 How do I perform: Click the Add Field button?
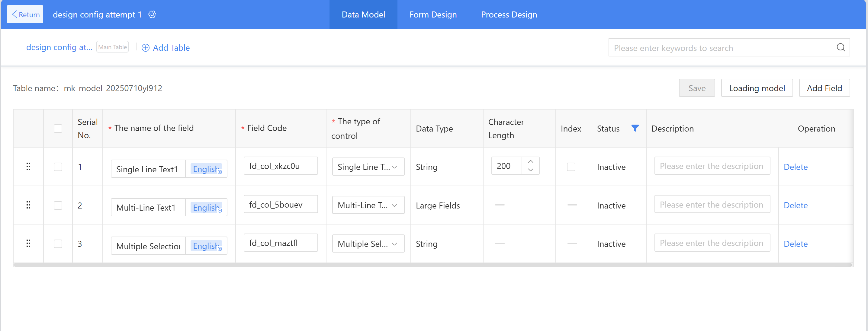coord(824,88)
